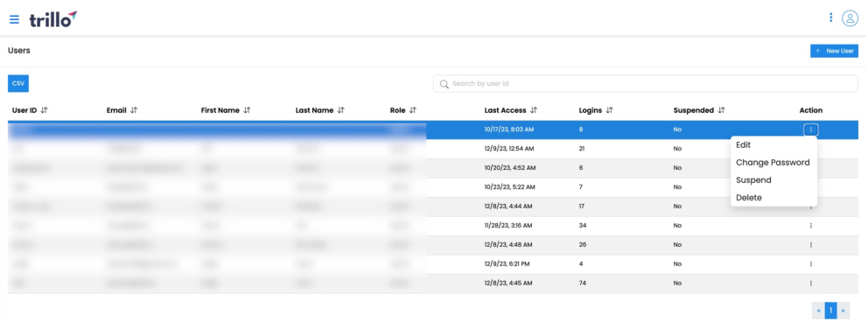Image resolution: width=868 pixels, height=323 pixels.
Task: Sort by Suspended column arrows
Action: pyautogui.click(x=721, y=110)
